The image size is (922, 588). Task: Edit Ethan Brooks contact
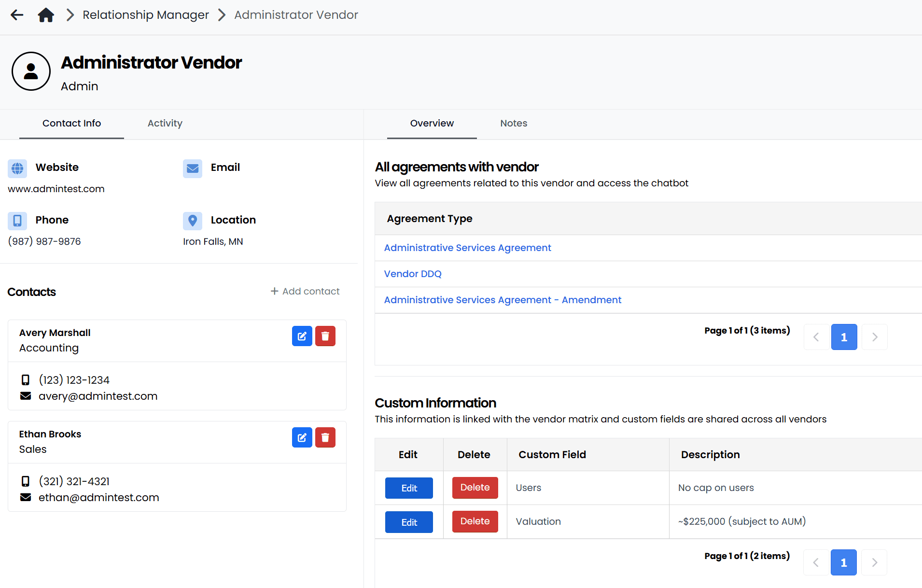302,437
